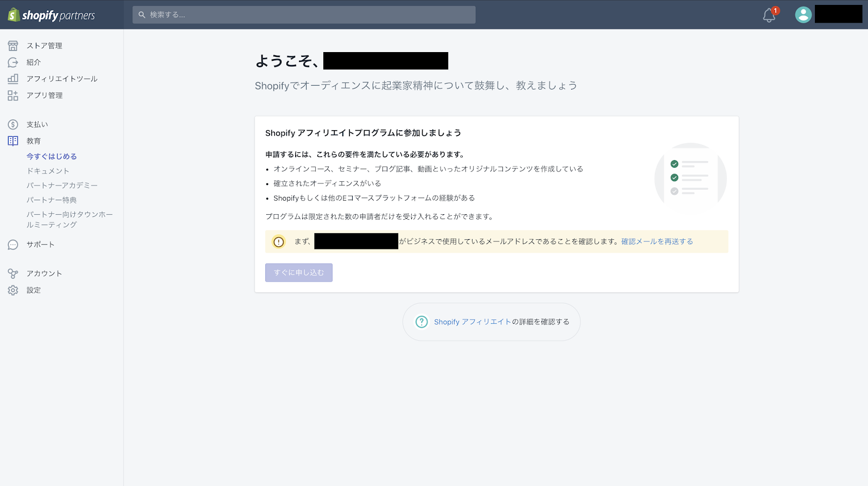Click the question mark help icon
This screenshot has height=486, width=868.
(422, 322)
